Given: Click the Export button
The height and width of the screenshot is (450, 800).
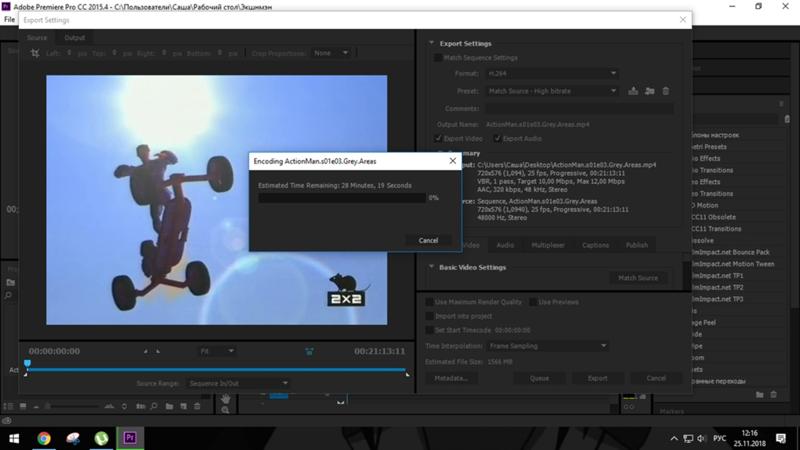Looking at the screenshot, I should pyautogui.click(x=597, y=378).
